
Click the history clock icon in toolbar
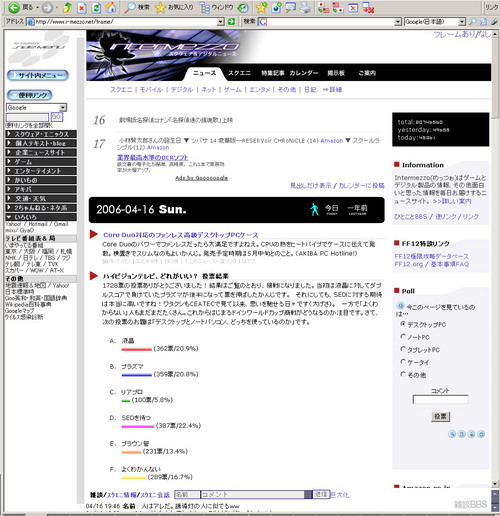243,7
